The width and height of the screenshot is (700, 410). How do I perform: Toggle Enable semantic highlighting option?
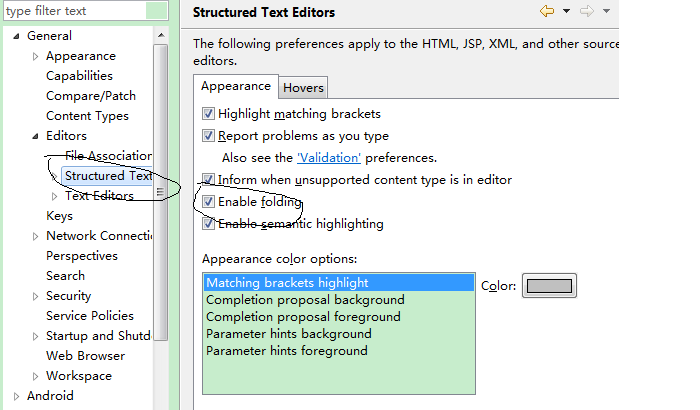209,224
